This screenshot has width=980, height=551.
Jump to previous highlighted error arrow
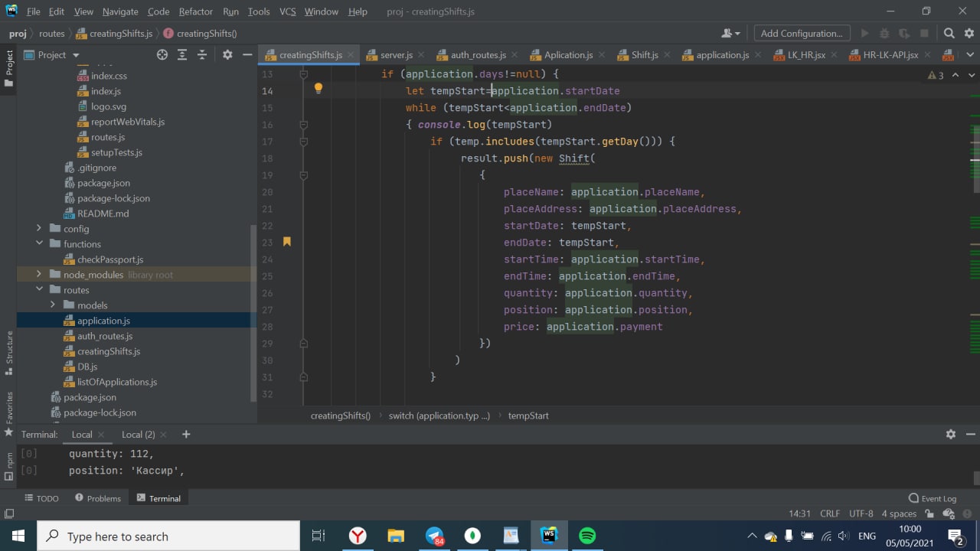tap(955, 75)
